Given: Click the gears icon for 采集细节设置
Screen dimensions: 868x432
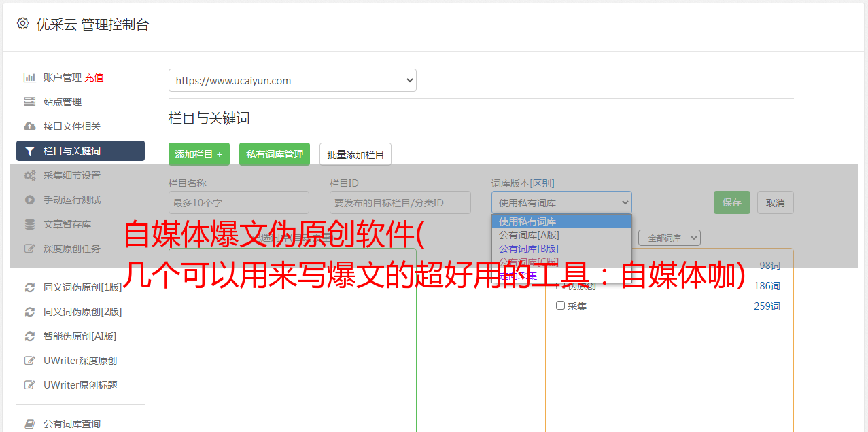Looking at the screenshot, I should click(30, 175).
